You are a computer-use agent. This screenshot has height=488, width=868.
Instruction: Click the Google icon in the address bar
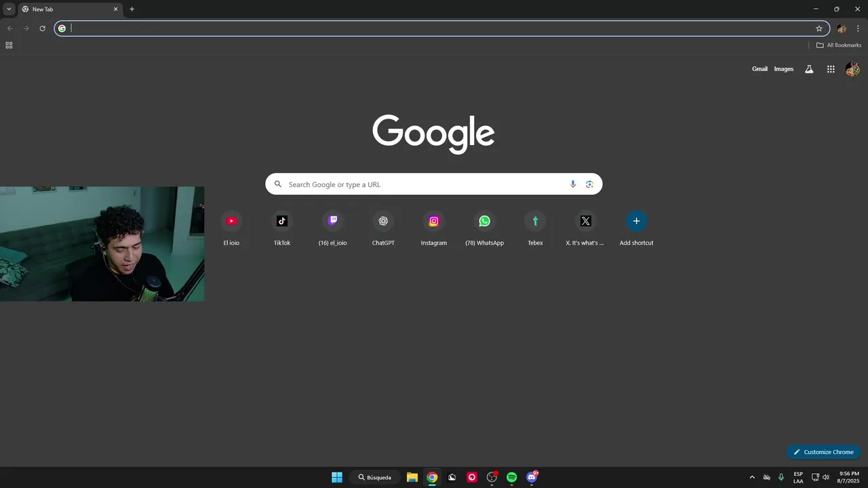62,28
